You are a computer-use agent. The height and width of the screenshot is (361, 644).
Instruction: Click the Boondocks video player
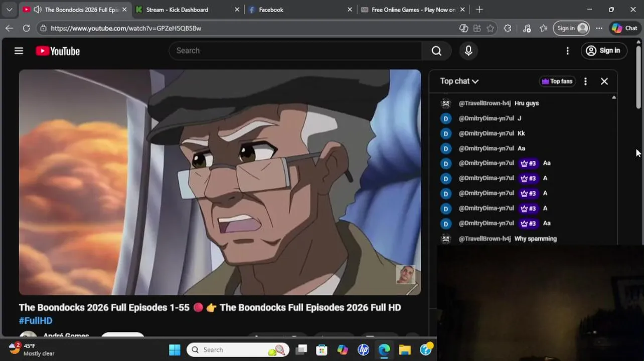220,182
